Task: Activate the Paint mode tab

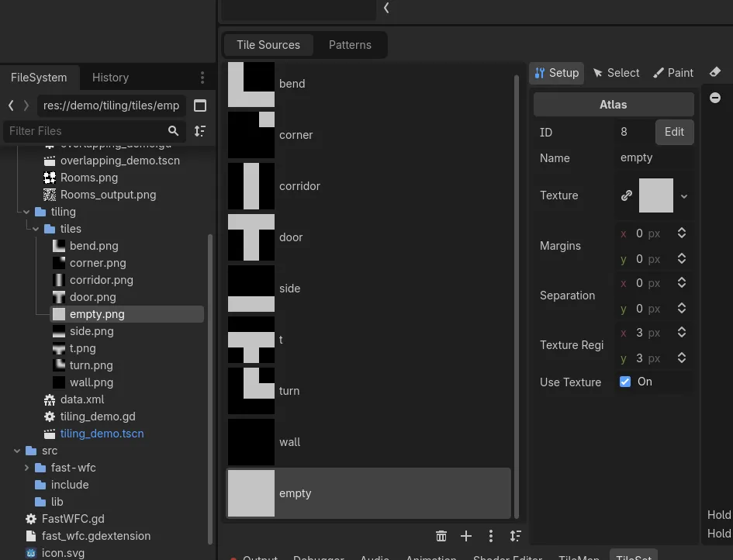Action: 673,73
